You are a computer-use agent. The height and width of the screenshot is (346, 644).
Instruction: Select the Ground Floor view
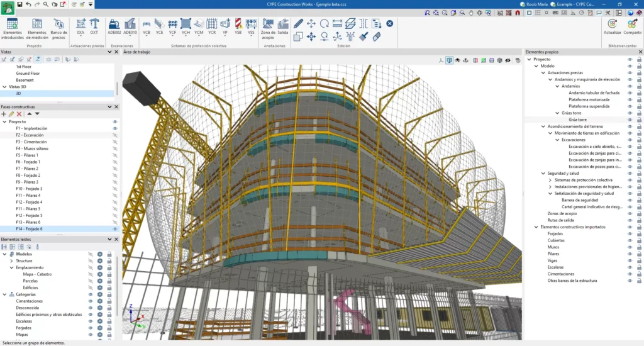pos(27,73)
